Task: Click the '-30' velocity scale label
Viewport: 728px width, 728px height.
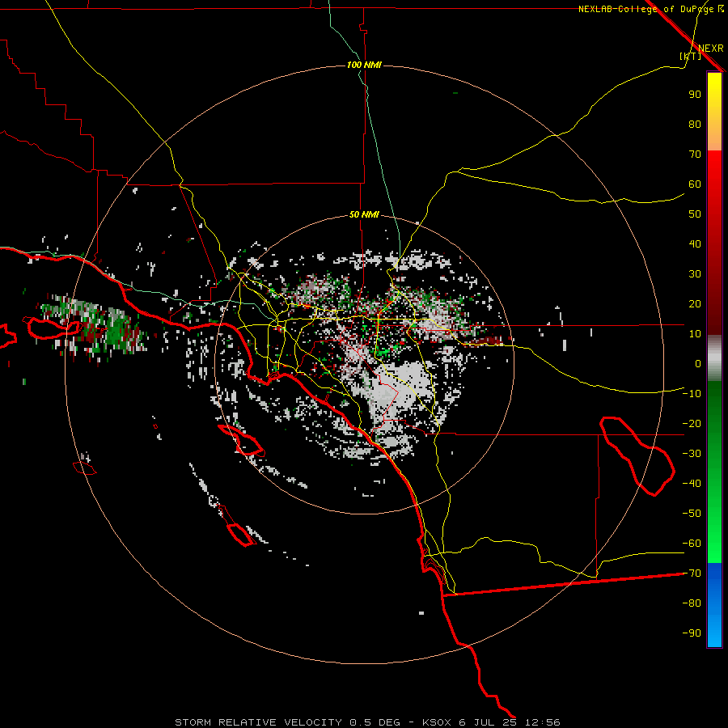Action: [x=692, y=454]
